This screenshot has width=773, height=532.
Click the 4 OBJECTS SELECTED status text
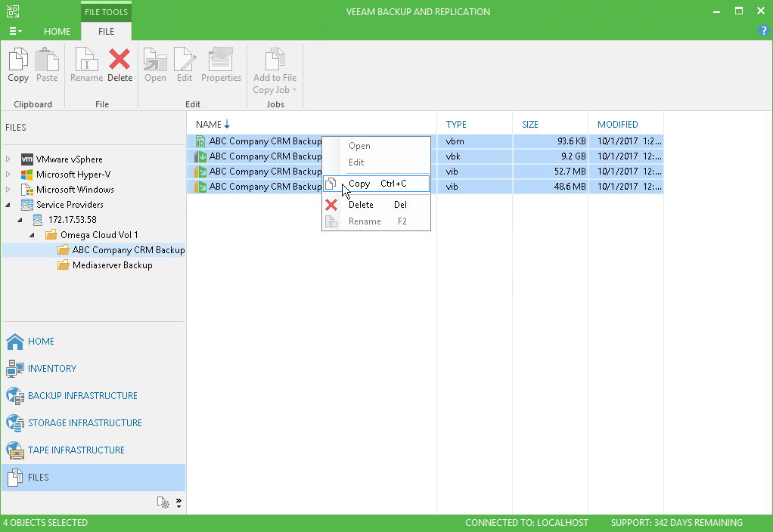click(45, 523)
